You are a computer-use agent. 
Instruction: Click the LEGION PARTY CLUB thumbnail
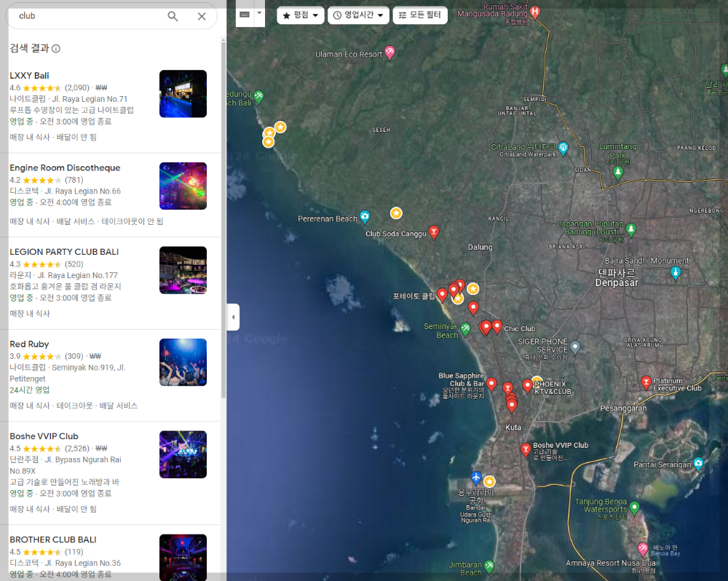pyautogui.click(x=183, y=270)
